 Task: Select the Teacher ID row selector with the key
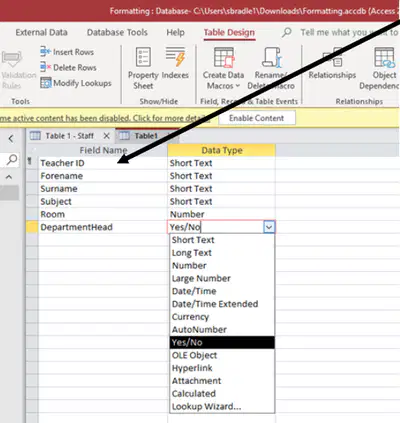[x=32, y=163]
